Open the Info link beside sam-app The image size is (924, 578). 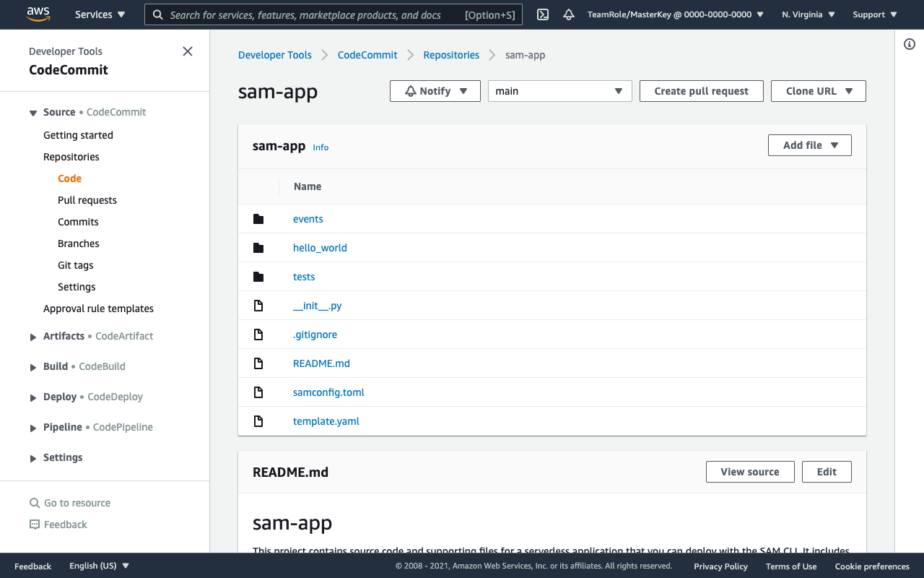pyautogui.click(x=321, y=147)
